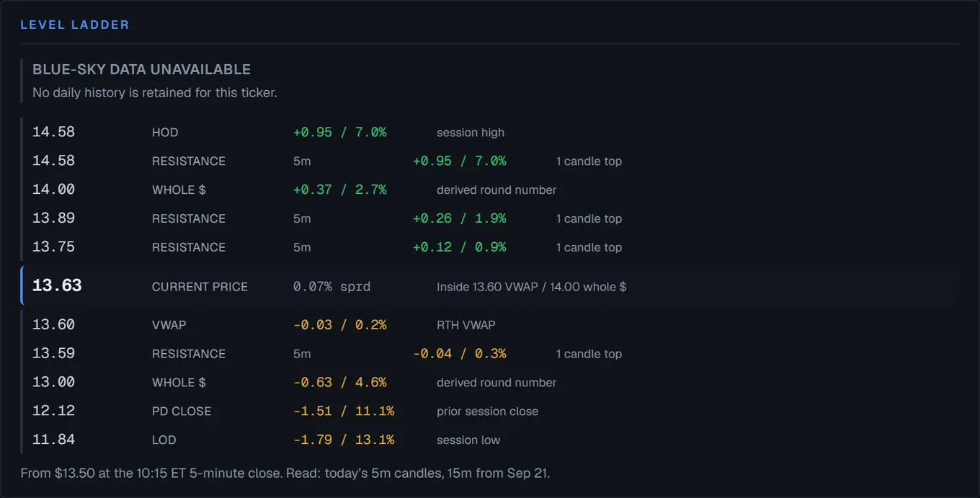Select the 11.84 session low price
The width and height of the screenshot is (980, 498).
[x=53, y=440]
